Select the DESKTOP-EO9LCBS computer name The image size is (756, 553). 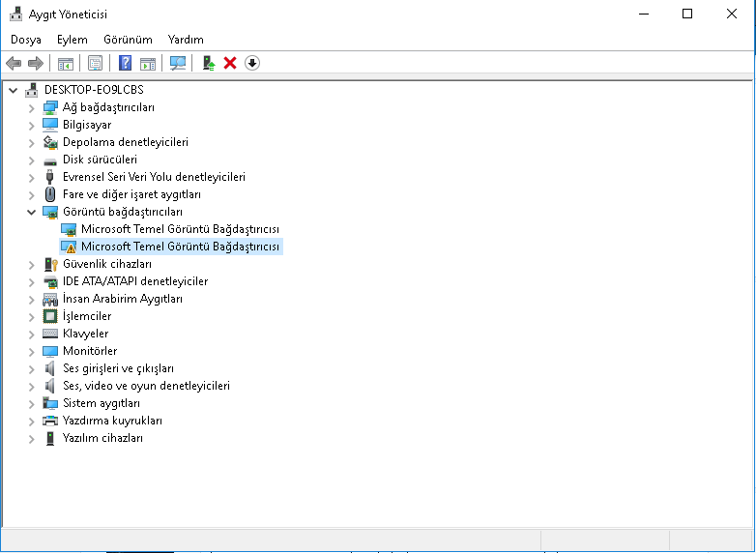[94, 90]
